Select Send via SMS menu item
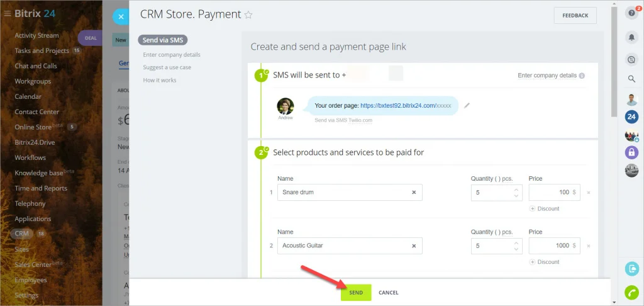 163,40
